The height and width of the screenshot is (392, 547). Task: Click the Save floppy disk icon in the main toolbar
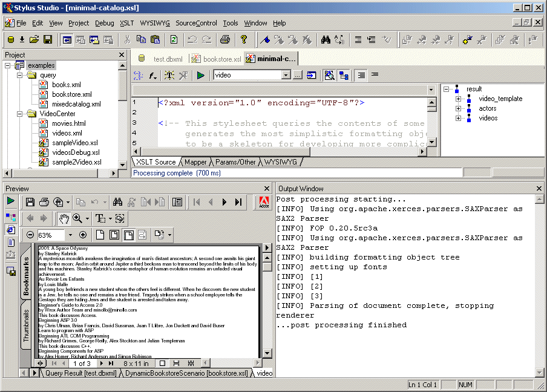pyautogui.click(x=47, y=40)
